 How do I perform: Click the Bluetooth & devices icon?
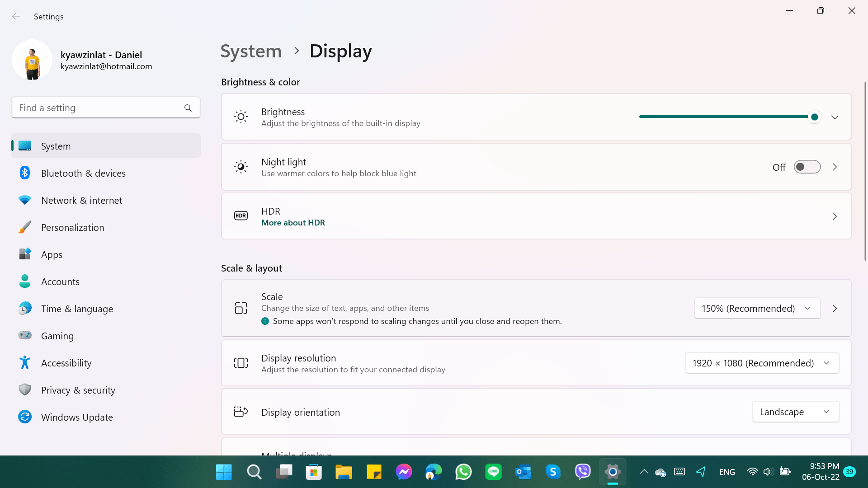coord(24,173)
